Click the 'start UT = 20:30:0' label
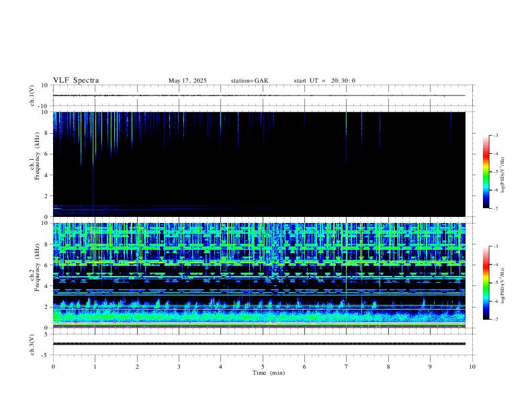 [x=324, y=81]
